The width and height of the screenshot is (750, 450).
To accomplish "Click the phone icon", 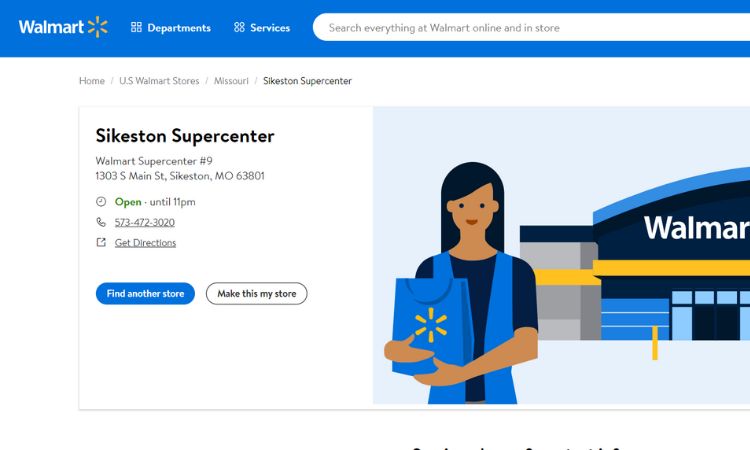I will 101,222.
